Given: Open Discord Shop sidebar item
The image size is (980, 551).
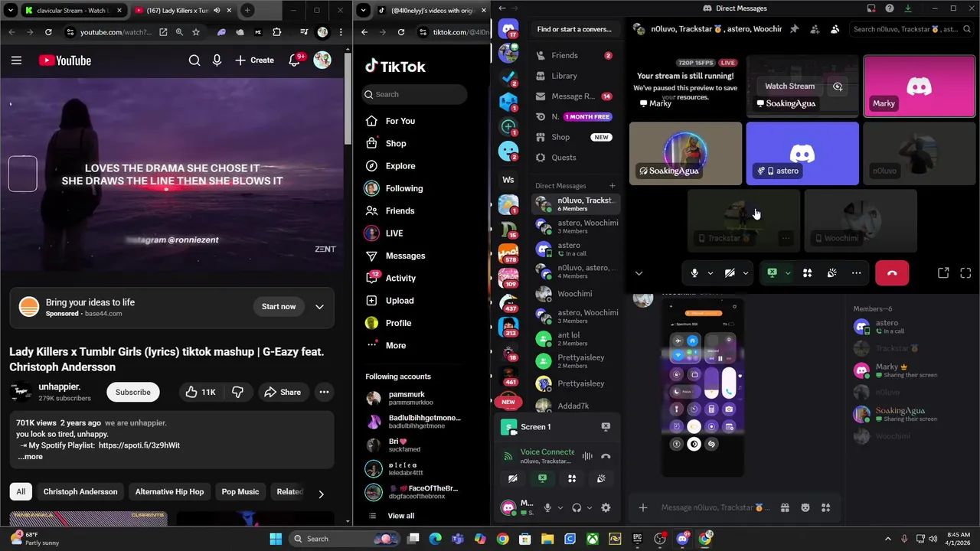Looking at the screenshot, I should [575, 137].
